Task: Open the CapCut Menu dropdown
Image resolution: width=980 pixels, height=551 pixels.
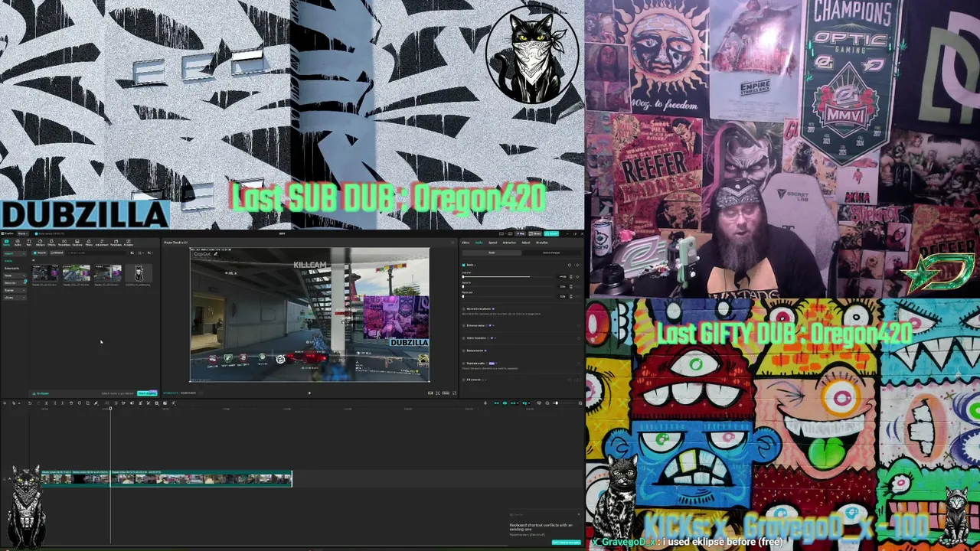Action: pos(22,233)
